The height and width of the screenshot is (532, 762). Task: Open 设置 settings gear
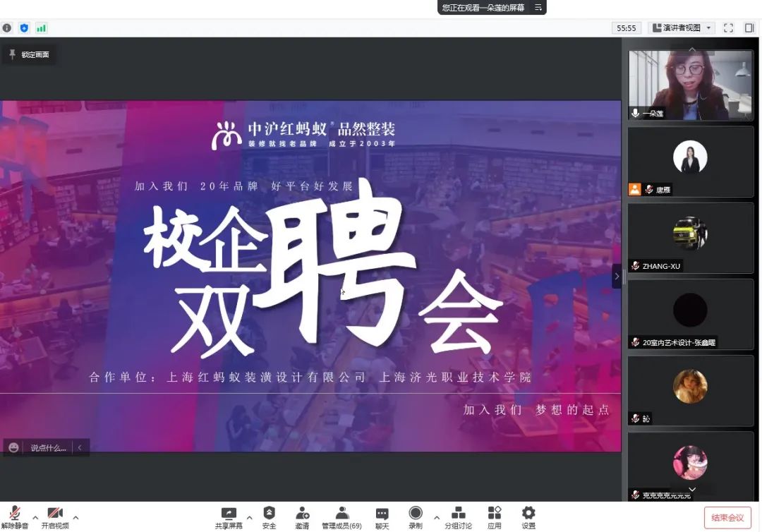528,518
